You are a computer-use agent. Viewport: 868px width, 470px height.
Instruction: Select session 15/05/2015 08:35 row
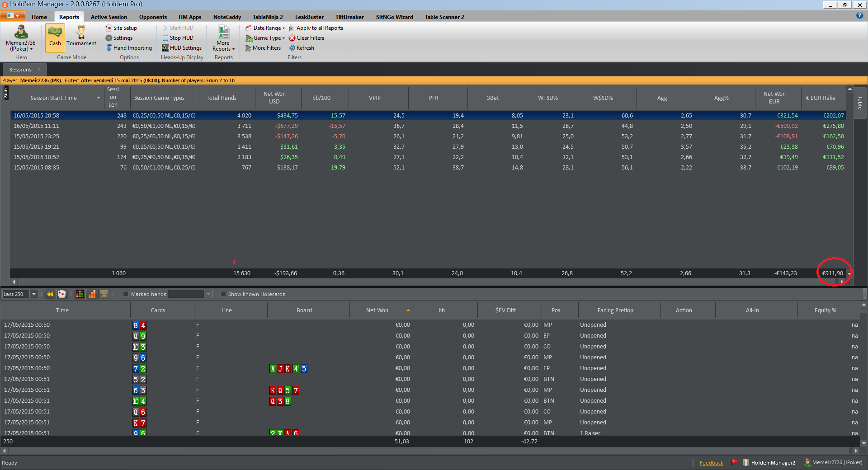pyautogui.click(x=429, y=168)
